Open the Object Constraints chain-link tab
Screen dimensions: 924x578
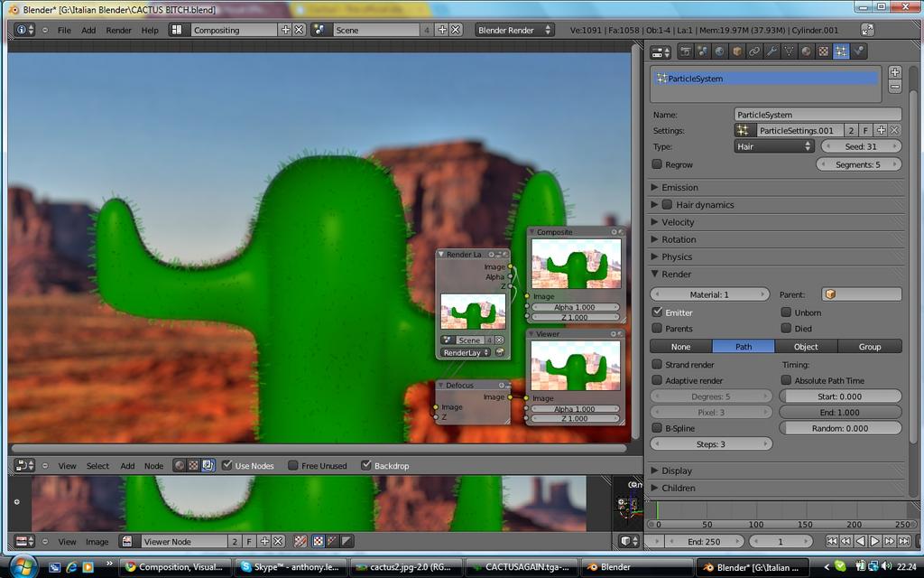coord(754,51)
